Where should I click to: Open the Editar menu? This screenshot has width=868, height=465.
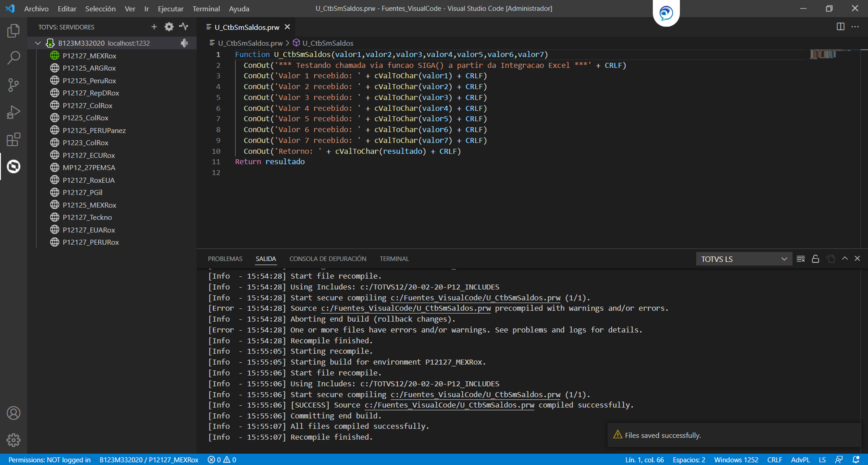67,9
